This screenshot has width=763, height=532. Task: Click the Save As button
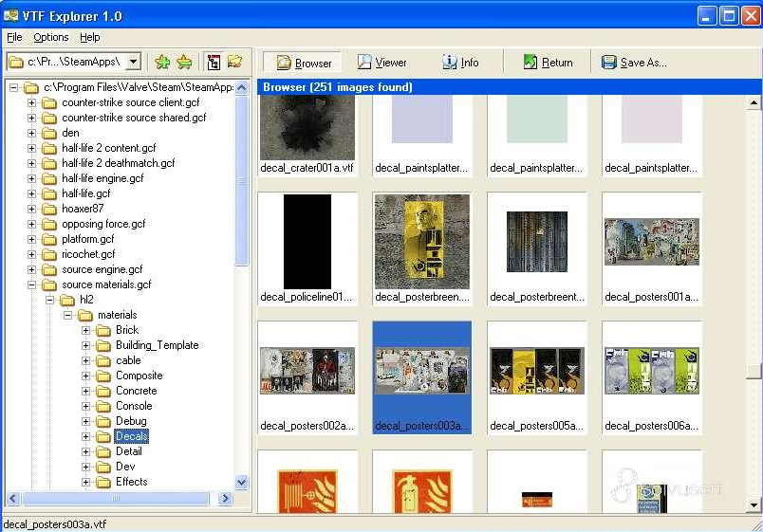click(634, 63)
